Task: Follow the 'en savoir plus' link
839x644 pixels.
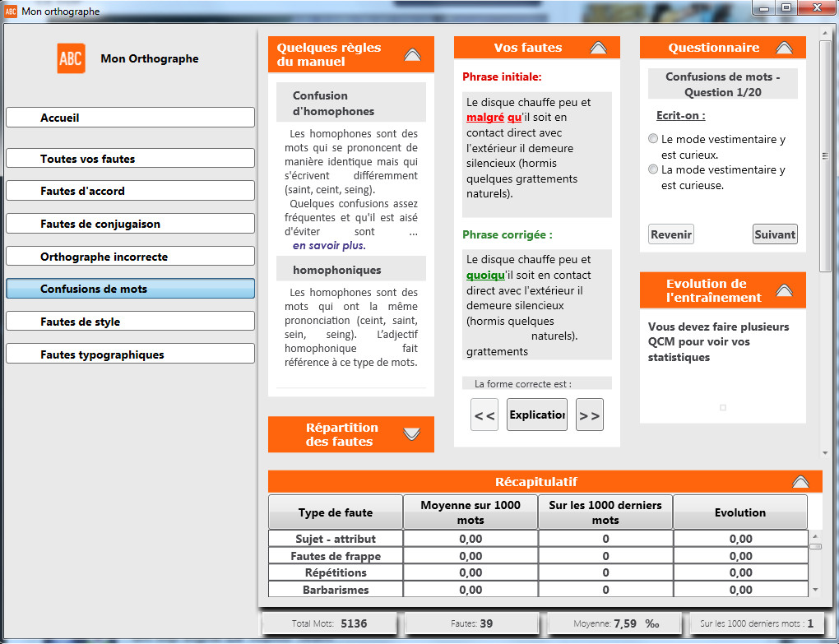Action: coord(329,246)
